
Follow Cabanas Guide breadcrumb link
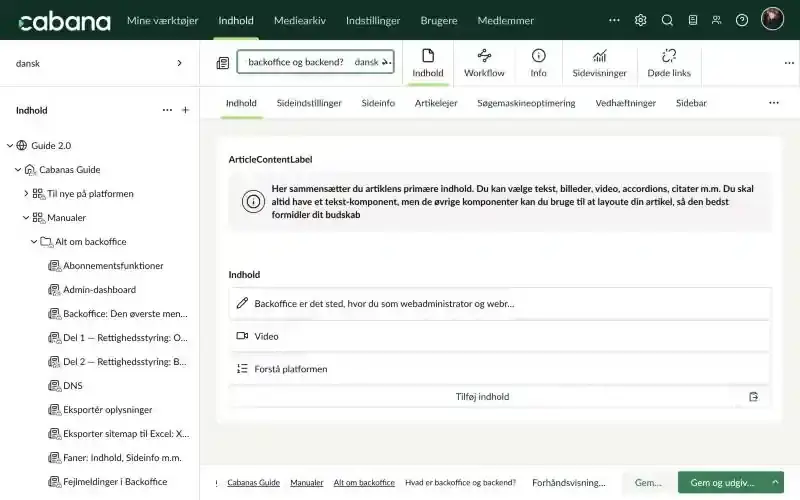(254, 482)
